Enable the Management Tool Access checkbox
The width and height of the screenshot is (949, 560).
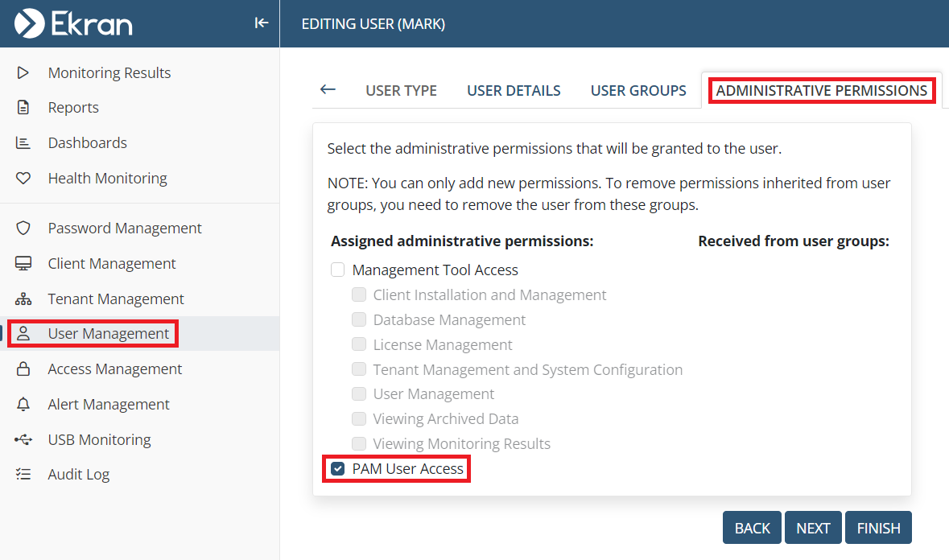(338, 270)
